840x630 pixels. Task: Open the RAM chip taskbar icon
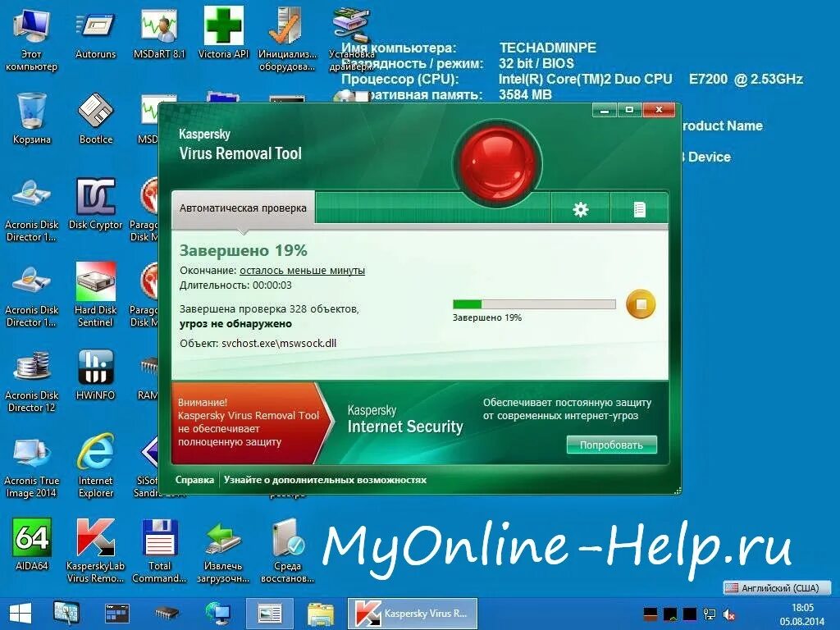pyautogui.click(x=167, y=614)
